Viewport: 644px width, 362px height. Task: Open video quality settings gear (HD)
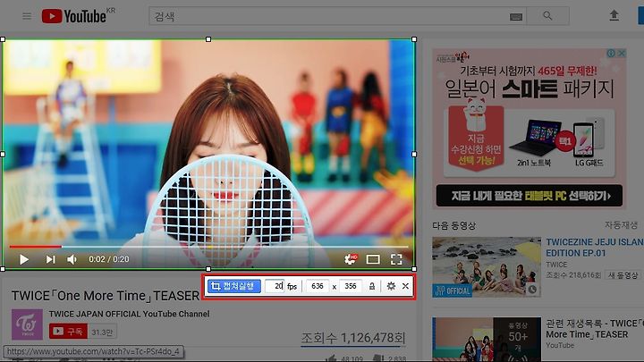351,259
